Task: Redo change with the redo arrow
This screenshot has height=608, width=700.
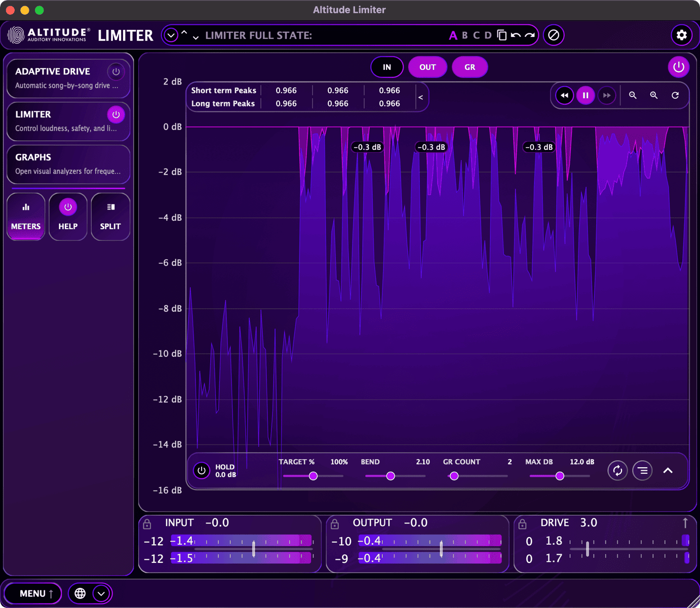Action: (x=530, y=35)
